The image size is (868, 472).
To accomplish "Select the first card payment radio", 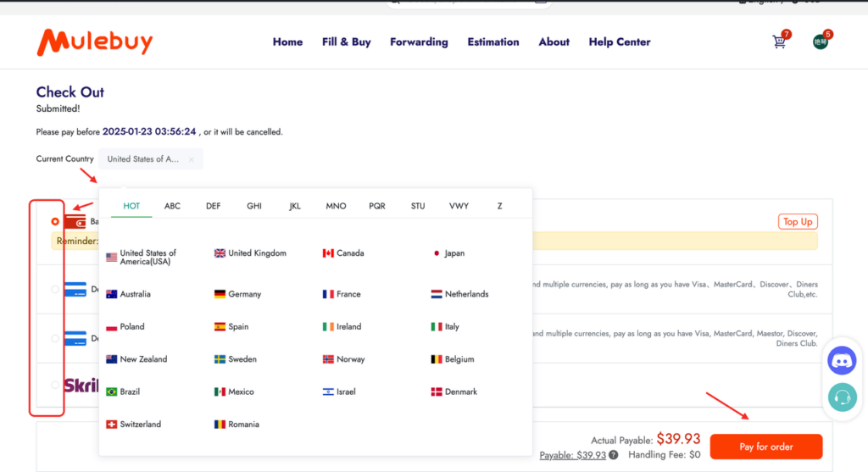I will tap(55, 289).
